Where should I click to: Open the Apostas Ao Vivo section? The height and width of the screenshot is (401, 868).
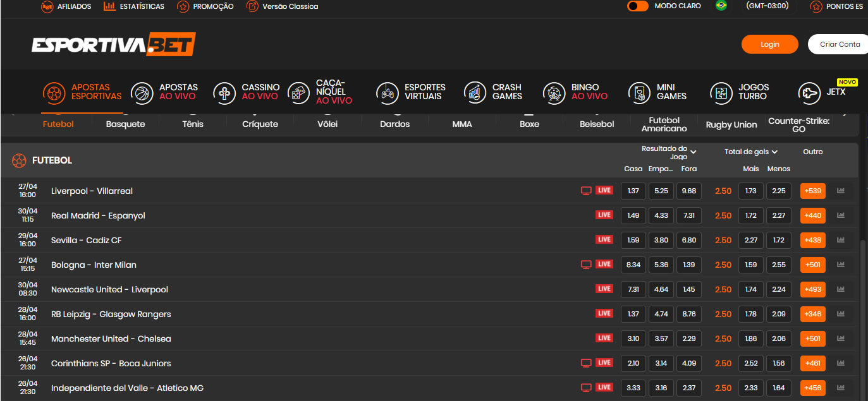(164, 92)
